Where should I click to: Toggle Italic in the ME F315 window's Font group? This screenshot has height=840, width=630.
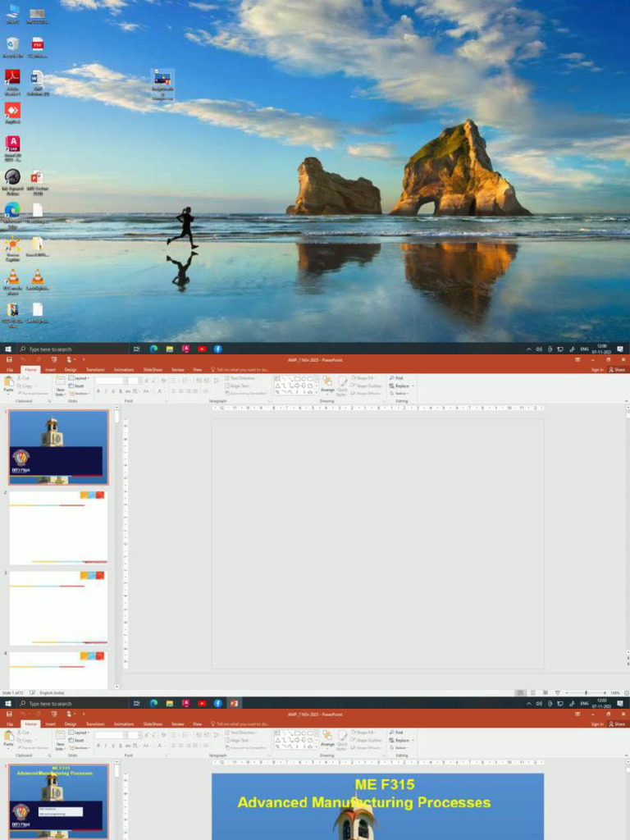106,746
